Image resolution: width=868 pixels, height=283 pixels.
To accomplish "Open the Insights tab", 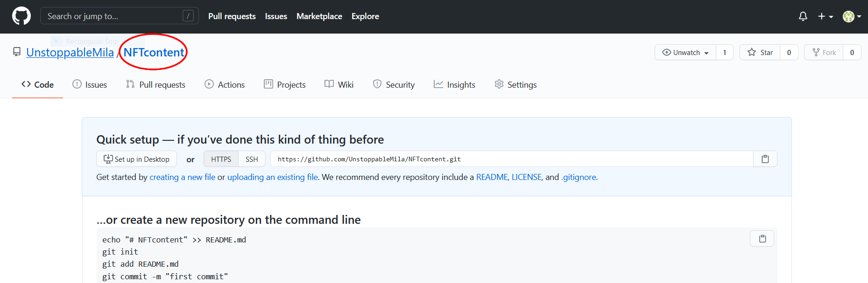I will point(454,84).
